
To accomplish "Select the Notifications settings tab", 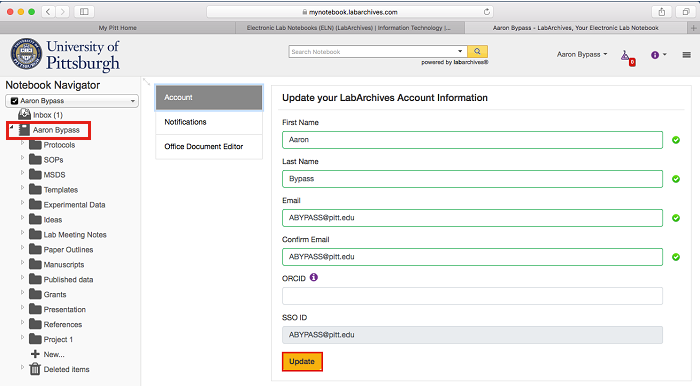I will point(209,122).
